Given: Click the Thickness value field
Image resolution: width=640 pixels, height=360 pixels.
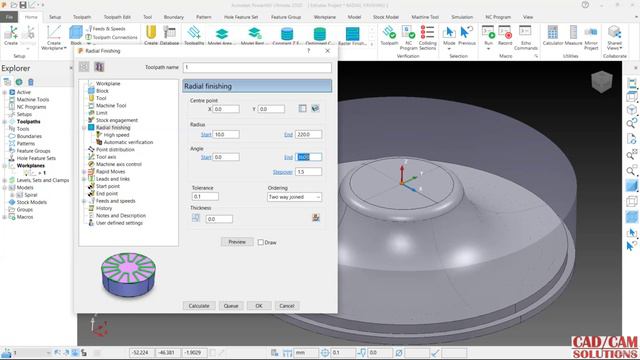Looking at the screenshot, I should coord(219,219).
